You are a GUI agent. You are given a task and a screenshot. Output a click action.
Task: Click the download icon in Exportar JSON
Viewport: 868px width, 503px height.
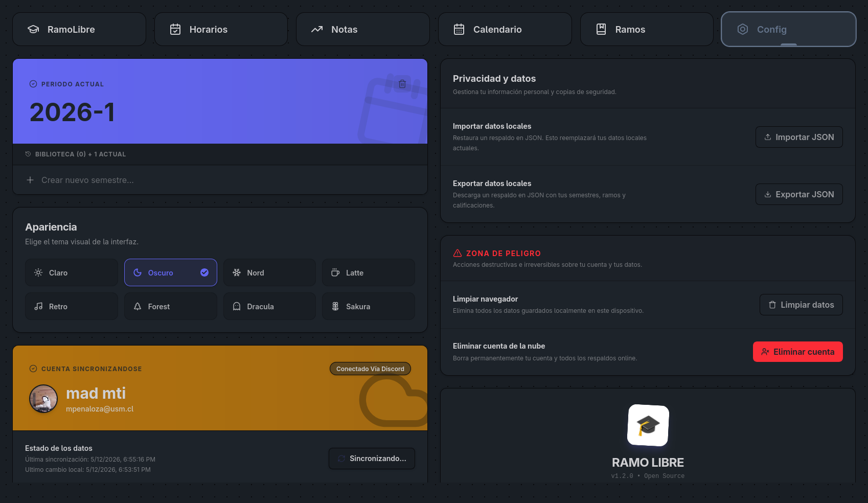[768, 194]
